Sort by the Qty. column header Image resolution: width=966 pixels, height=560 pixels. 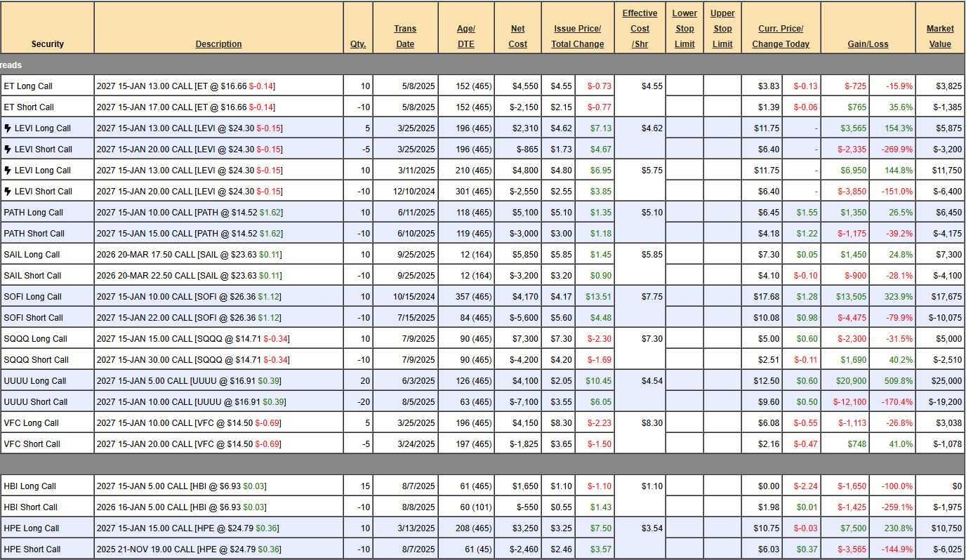358,44
